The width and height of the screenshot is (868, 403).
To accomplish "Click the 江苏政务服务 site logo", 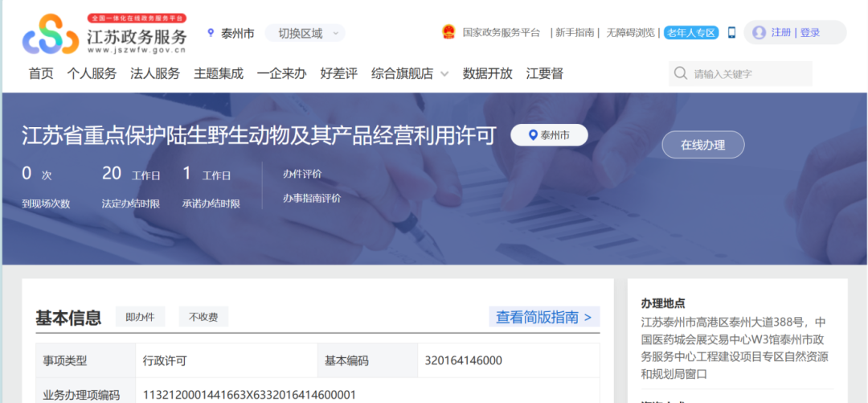I will point(105,34).
